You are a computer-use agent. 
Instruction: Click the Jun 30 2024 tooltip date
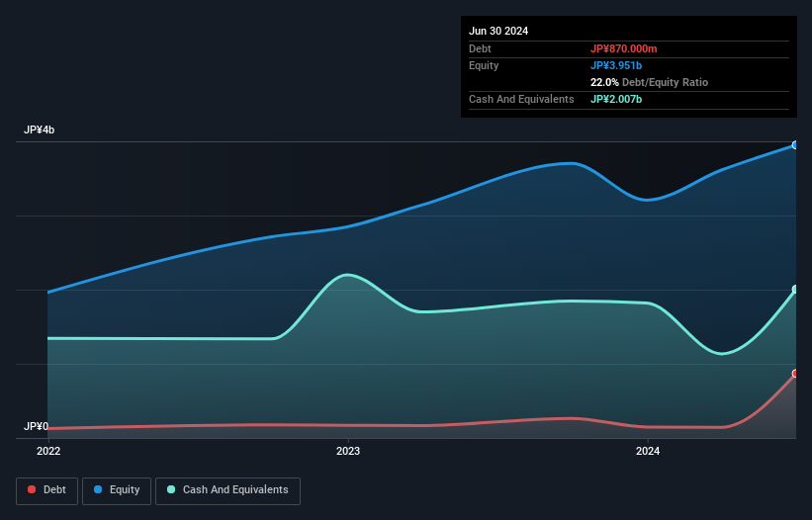(x=498, y=31)
